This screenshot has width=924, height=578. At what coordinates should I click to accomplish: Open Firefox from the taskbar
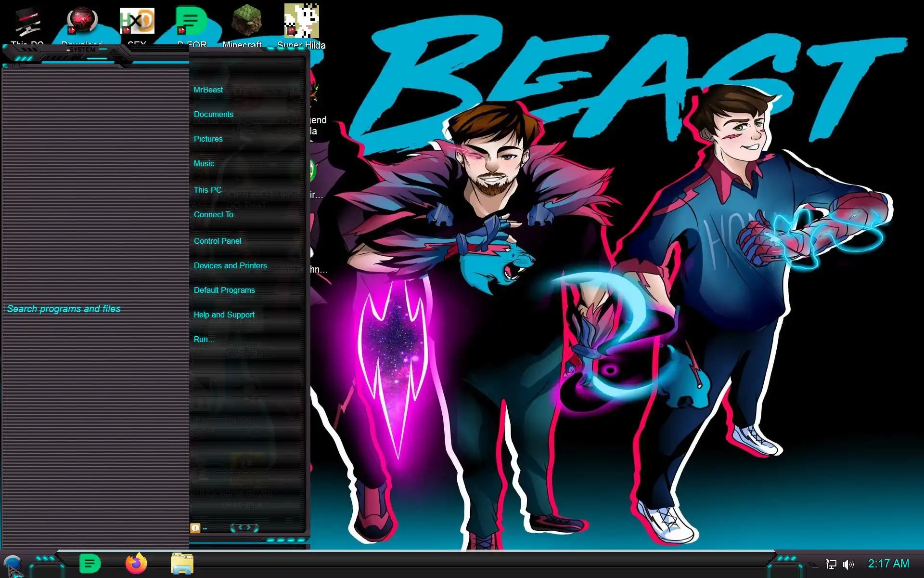(136, 564)
